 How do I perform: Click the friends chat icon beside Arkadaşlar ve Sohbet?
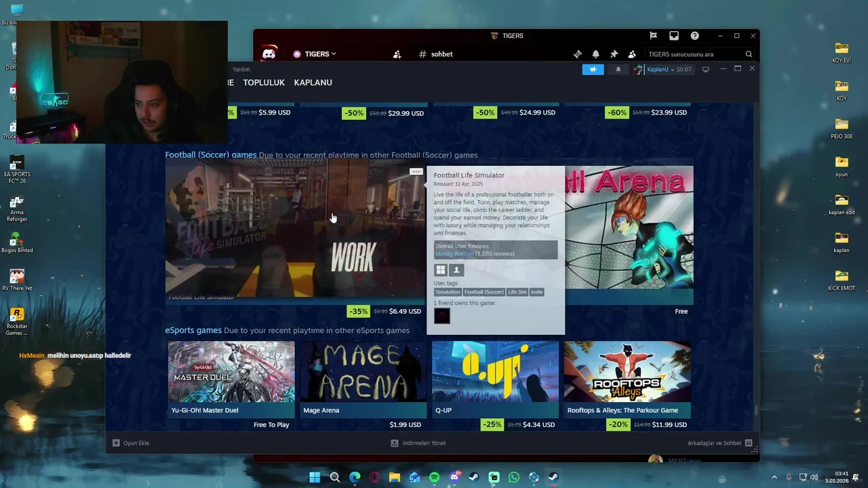749,443
